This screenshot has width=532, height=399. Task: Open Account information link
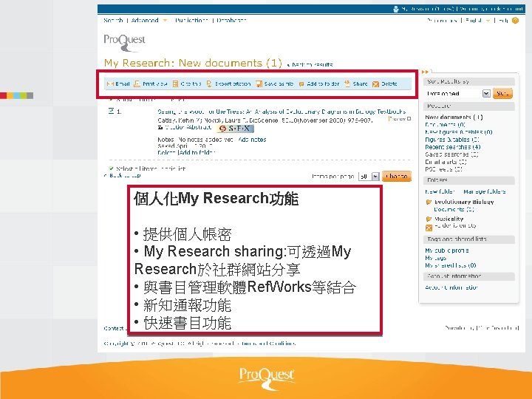pos(451,287)
